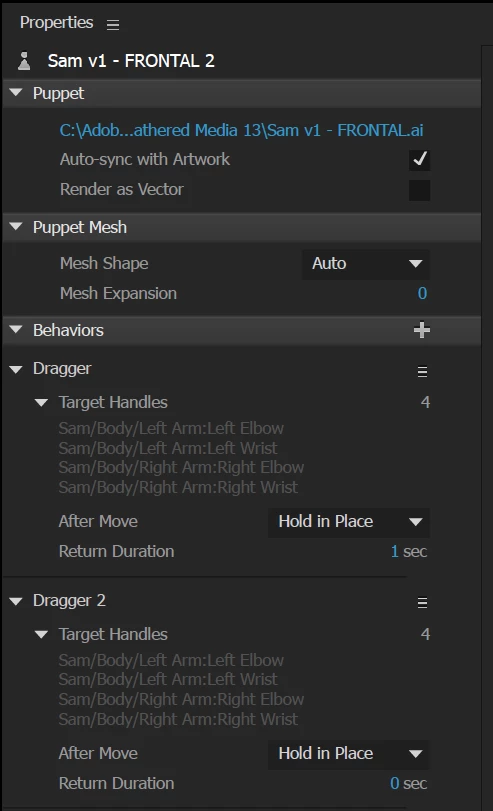Add a behavior with the plus icon

pos(422,330)
